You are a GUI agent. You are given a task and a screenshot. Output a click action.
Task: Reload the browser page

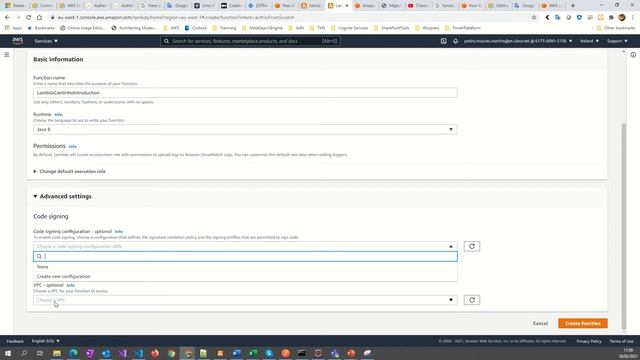[29, 18]
